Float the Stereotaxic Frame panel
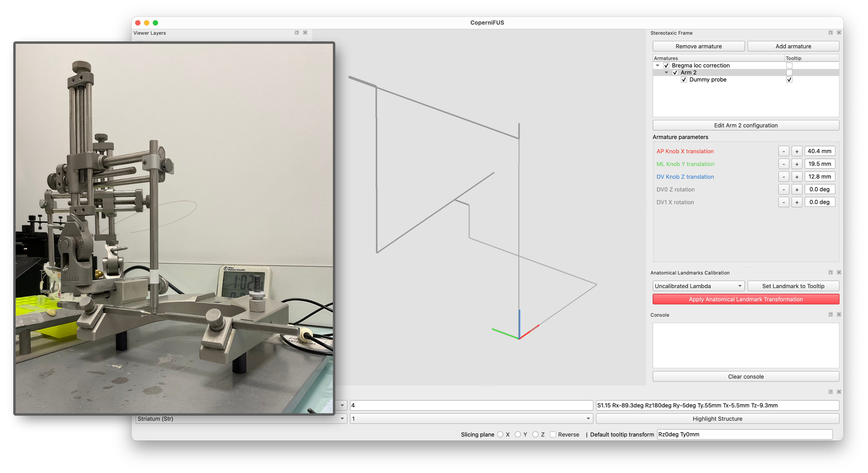Image resolution: width=868 pixels, height=473 pixels. click(x=831, y=33)
